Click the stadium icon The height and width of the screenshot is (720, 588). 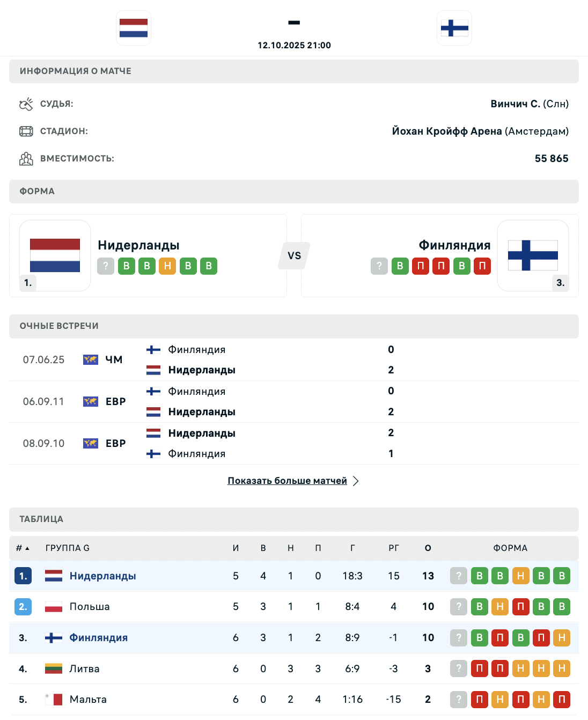(26, 131)
